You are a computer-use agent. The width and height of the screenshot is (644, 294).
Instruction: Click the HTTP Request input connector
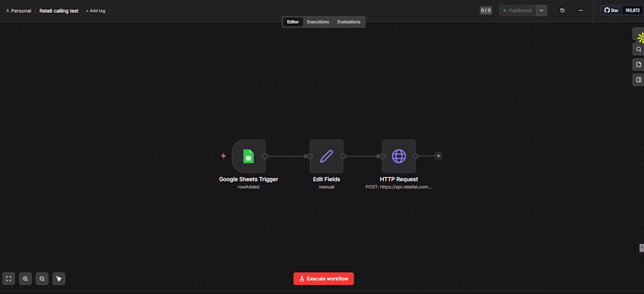coord(382,156)
